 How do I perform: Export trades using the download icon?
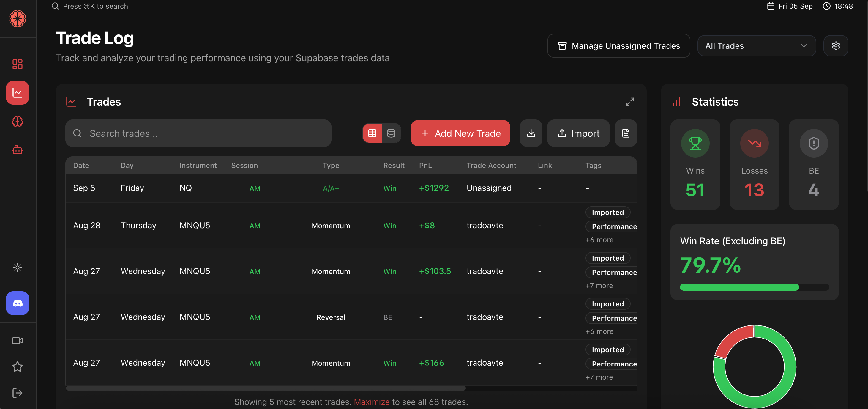click(531, 133)
